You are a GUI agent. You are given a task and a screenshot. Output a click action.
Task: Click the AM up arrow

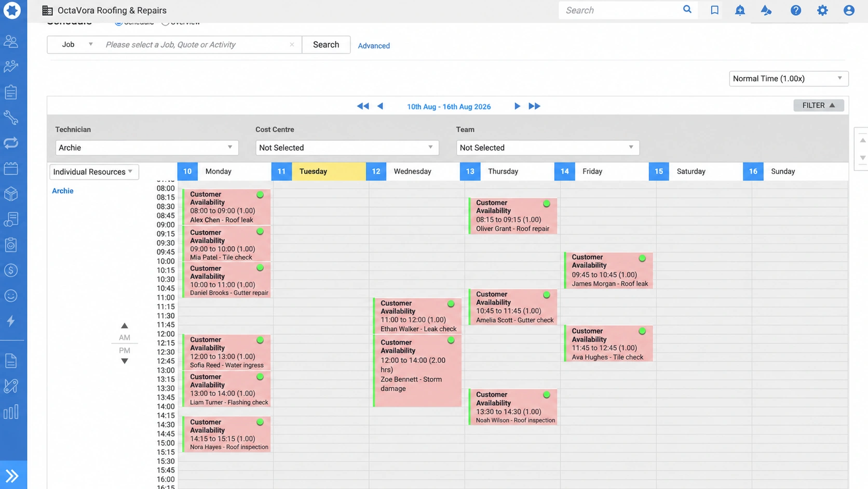(x=125, y=326)
